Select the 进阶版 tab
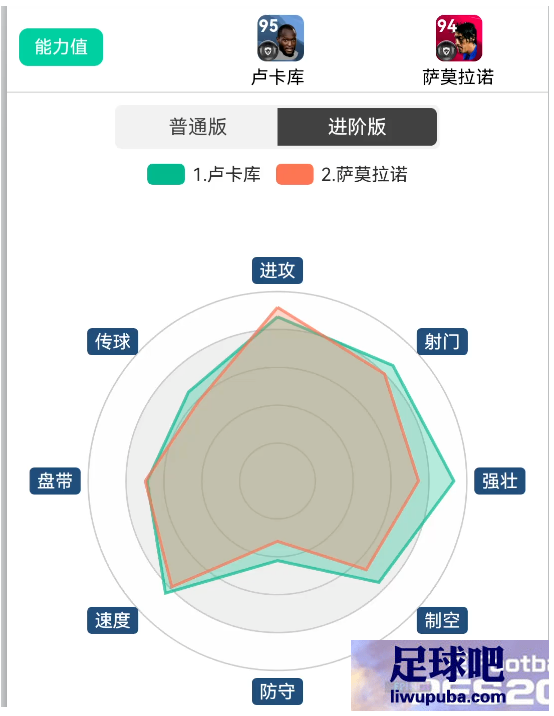The height and width of the screenshot is (716, 554). (357, 127)
